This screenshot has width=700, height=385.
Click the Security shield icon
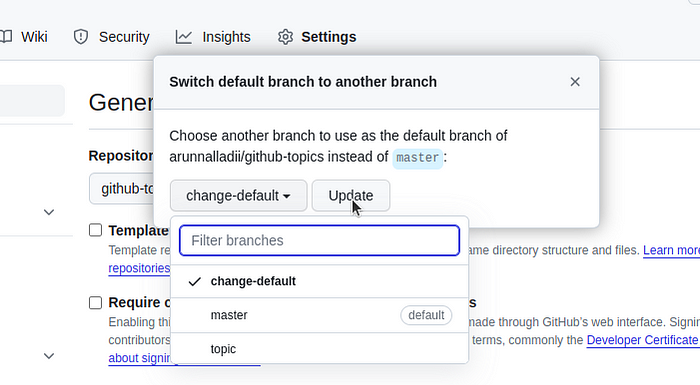point(81,37)
